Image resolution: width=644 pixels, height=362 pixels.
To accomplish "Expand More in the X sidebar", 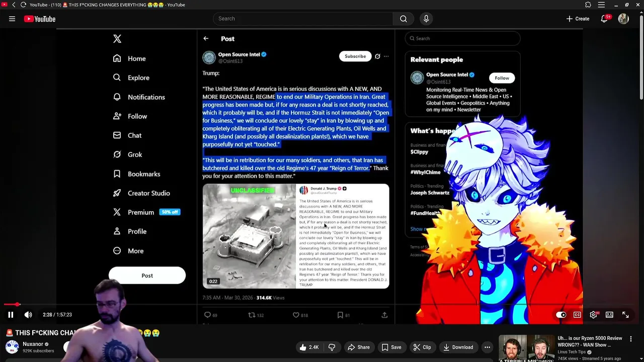I will 128,251.
